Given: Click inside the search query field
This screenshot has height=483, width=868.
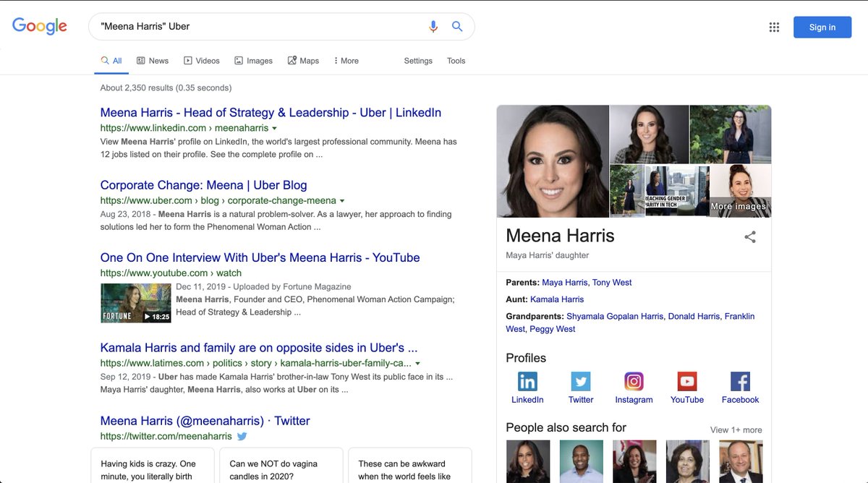Looking at the screenshot, I should pos(260,27).
